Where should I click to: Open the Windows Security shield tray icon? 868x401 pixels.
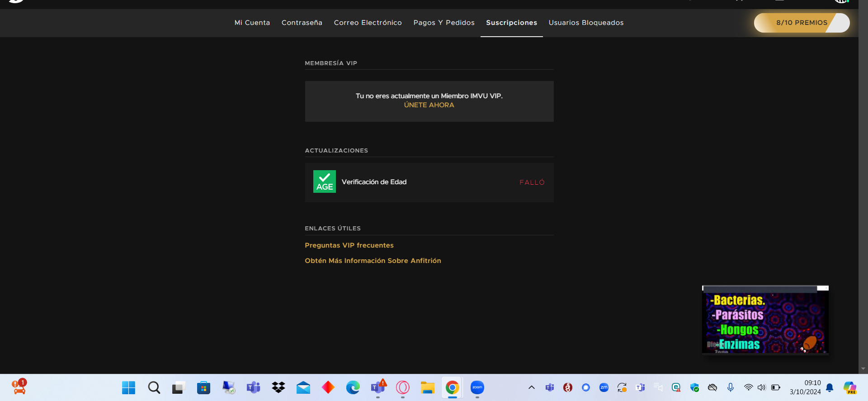(x=694, y=387)
